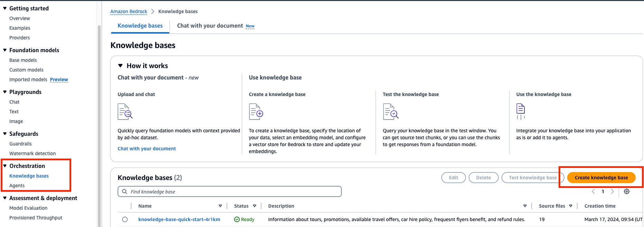Screen dimensions: 644x227
Task: Click the Test the knowledge base icon
Action: [391, 112]
